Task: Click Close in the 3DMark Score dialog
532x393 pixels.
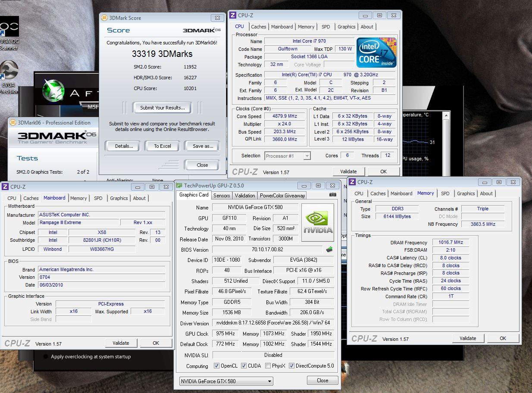Action: pyautogui.click(x=202, y=165)
